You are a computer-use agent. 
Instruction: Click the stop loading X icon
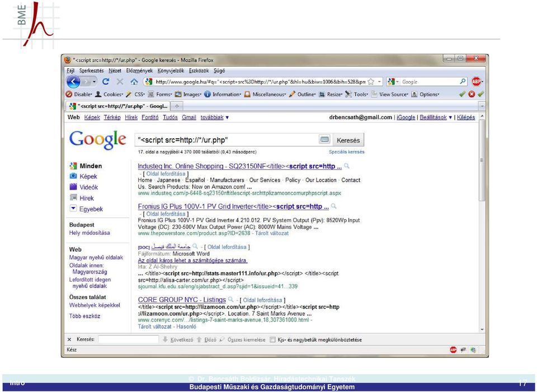coord(120,82)
